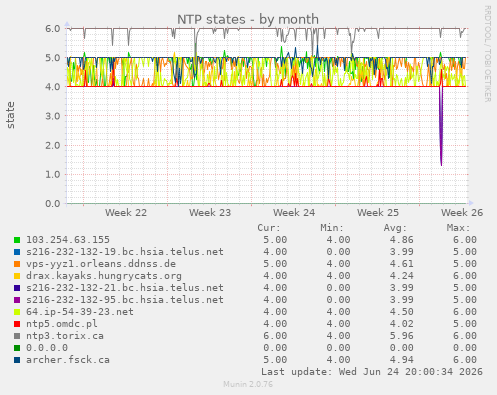
Task: Click the lime swatch for 64.ip-54-39-23.net
Action: [x=17, y=312]
